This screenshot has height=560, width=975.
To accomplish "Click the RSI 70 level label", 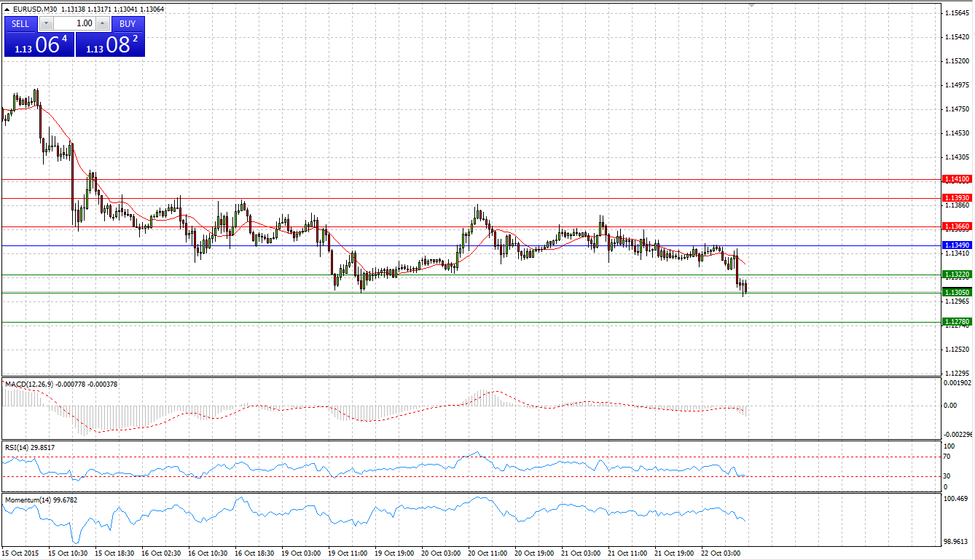I will pyautogui.click(x=947, y=457).
